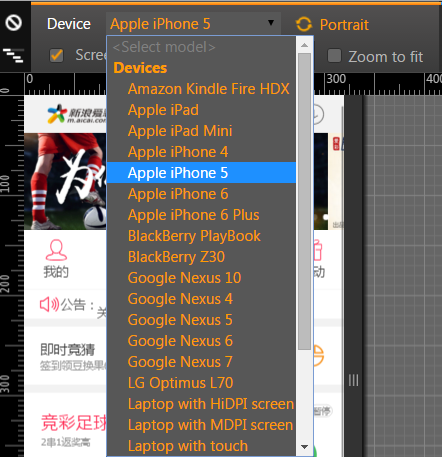Choose Apple iPad from device list
The width and height of the screenshot is (442, 457).
click(x=201, y=110)
